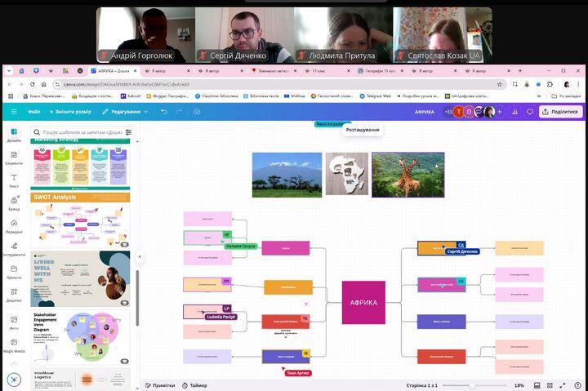The height and width of the screenshot is (391, 588).
Task: Select the Stakeholder Engagement Venn Diagram template
Action: point(80,337)
